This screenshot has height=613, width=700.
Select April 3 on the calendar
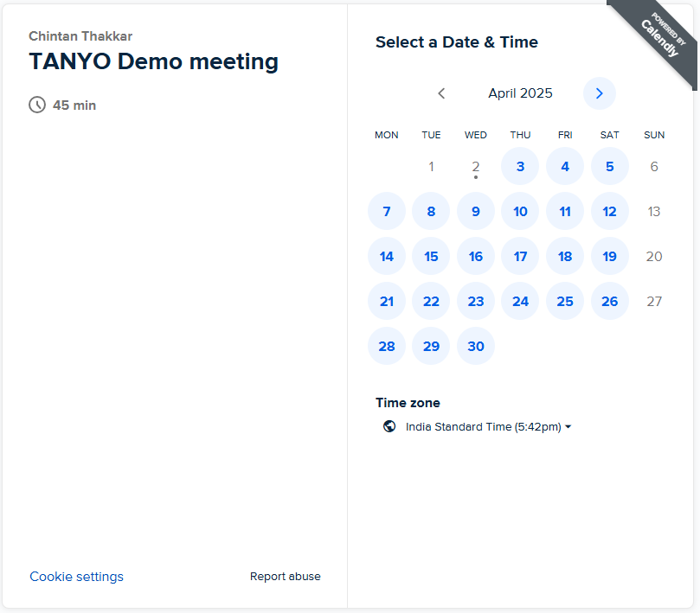(520, 166)
